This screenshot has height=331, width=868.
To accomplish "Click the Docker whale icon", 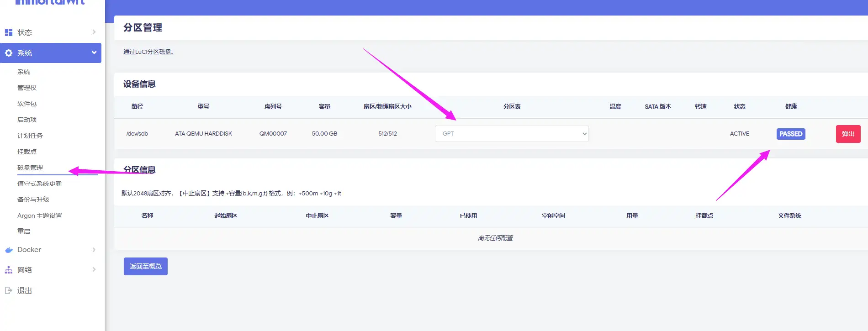I will 9,250.
